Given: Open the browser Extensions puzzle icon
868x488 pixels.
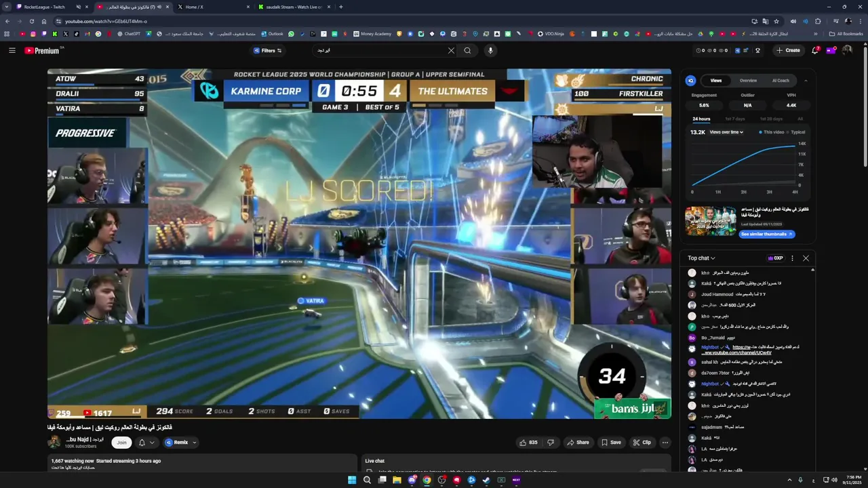Looking at the screenshot, I should [818, 21].
